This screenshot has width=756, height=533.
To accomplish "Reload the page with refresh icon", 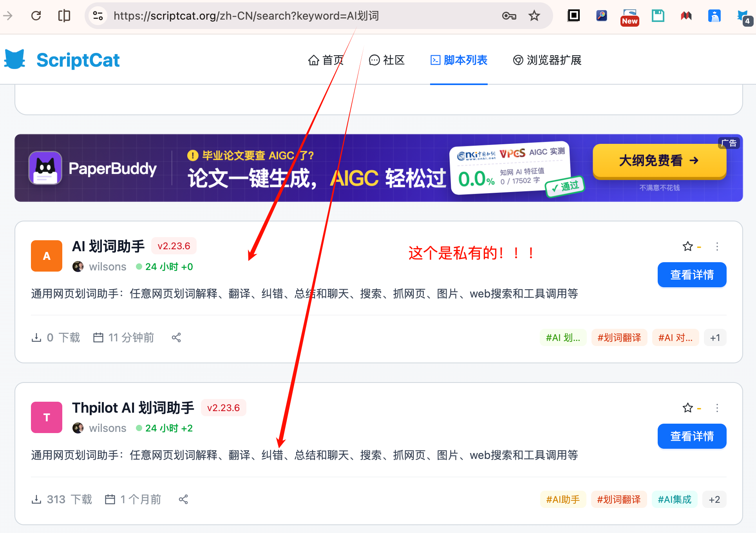I will point(36,16).
